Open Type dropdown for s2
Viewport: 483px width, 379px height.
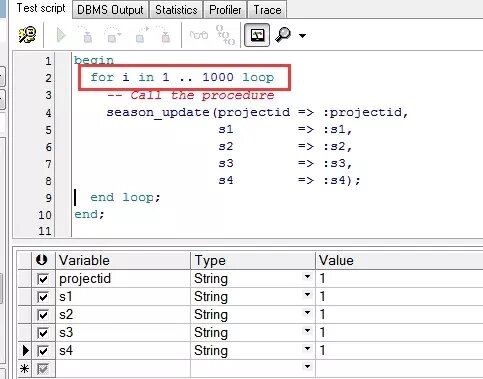point(307,313)
